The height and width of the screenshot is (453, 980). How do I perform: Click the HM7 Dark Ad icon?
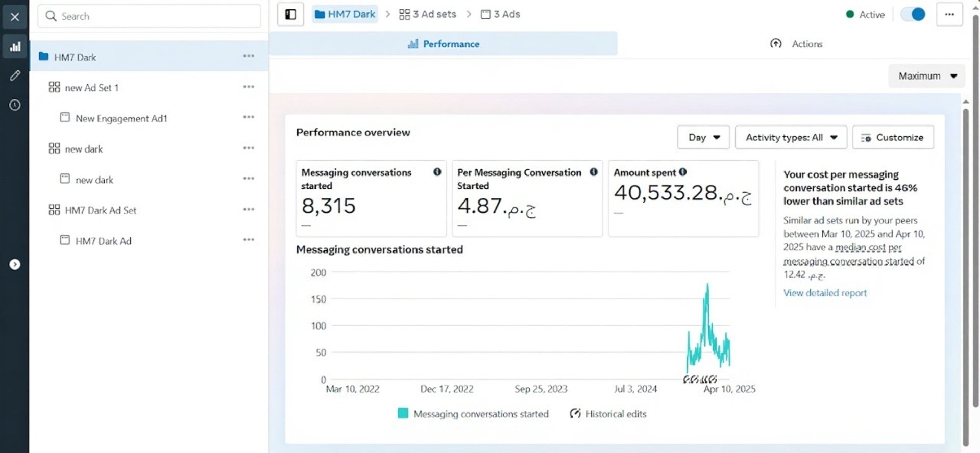click(65, 240)
